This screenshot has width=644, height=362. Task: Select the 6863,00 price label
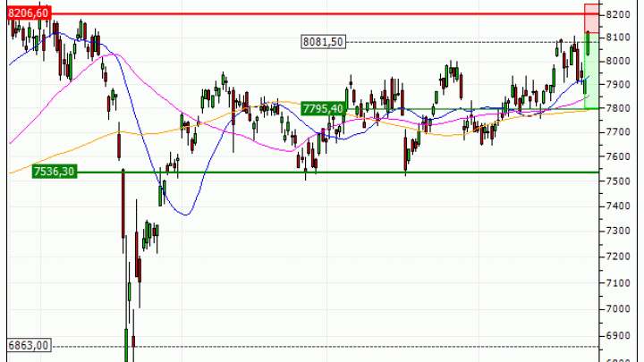pyautogui.click(x=29, y=346)
